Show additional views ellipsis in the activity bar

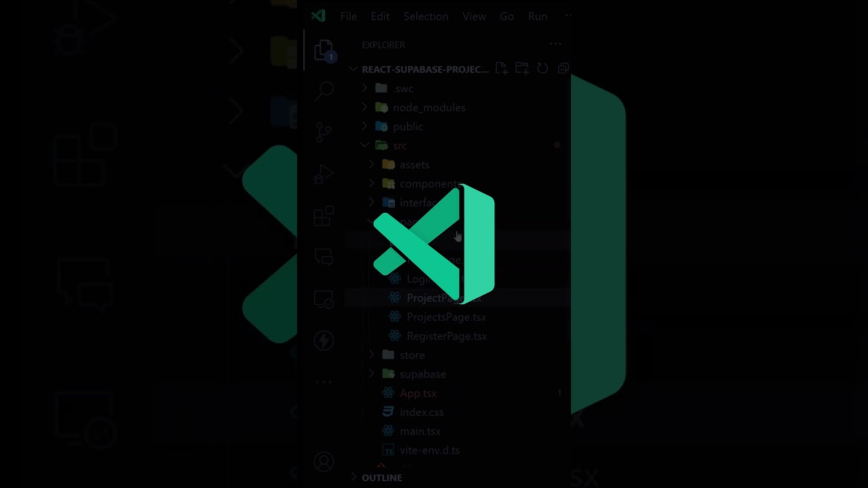pyautogui.click(x=324, y=382)
